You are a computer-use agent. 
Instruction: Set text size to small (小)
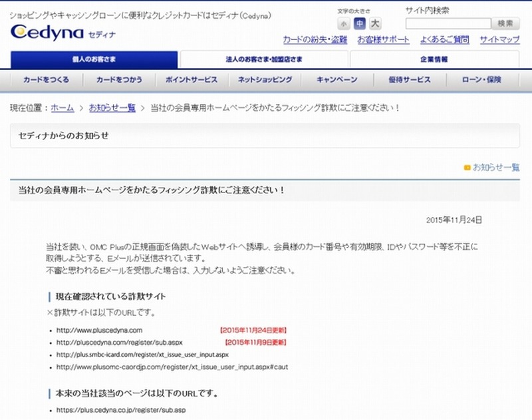[x=343, y=24]
